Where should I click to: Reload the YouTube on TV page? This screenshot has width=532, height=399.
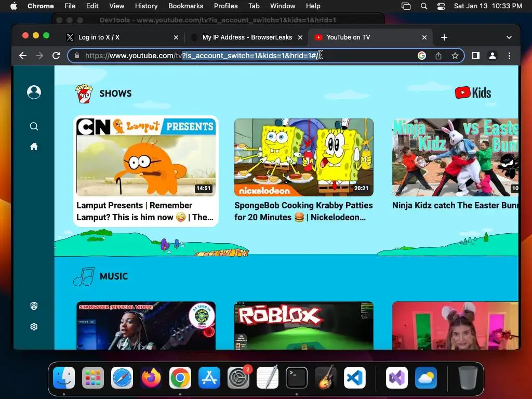[x=56, y=56]
